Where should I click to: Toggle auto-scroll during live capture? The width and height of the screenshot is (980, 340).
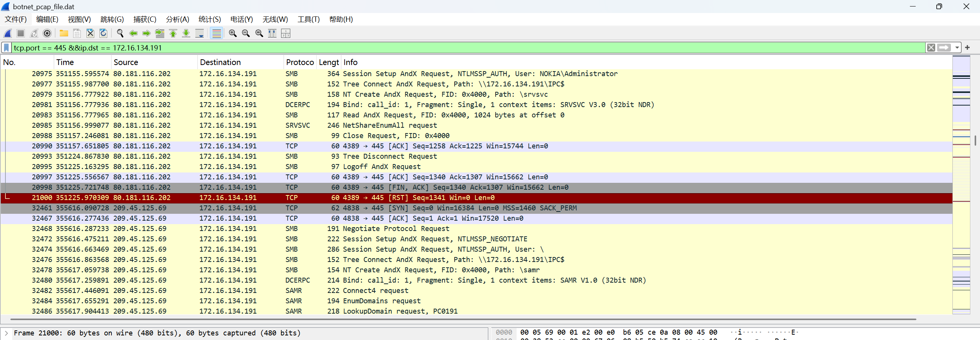(200, 34)
